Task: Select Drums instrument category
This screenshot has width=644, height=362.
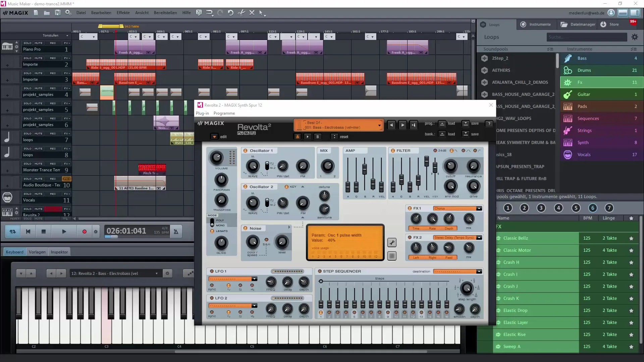Action: 601,70
